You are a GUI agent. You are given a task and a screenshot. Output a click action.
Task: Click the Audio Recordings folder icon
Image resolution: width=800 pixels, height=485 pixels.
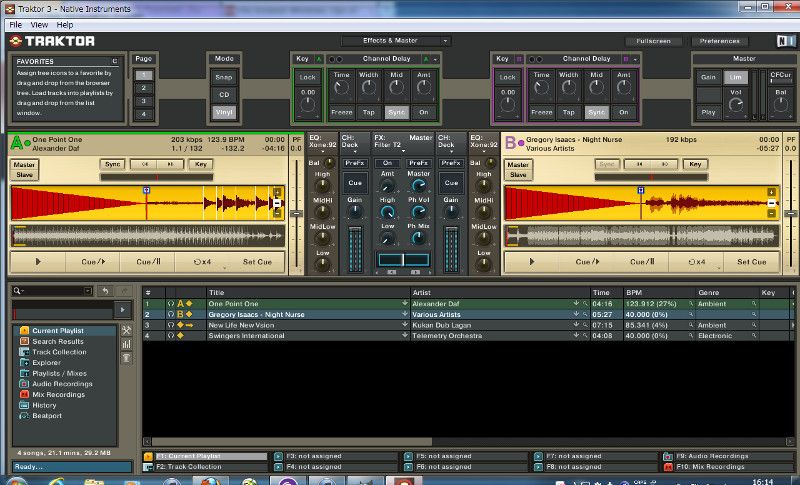[24, 384]
